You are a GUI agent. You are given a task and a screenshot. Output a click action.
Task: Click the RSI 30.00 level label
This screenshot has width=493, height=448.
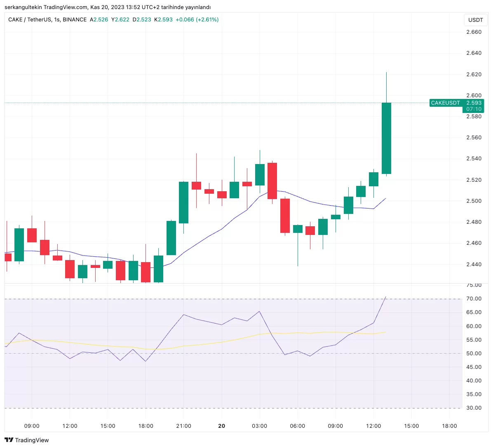474,408
